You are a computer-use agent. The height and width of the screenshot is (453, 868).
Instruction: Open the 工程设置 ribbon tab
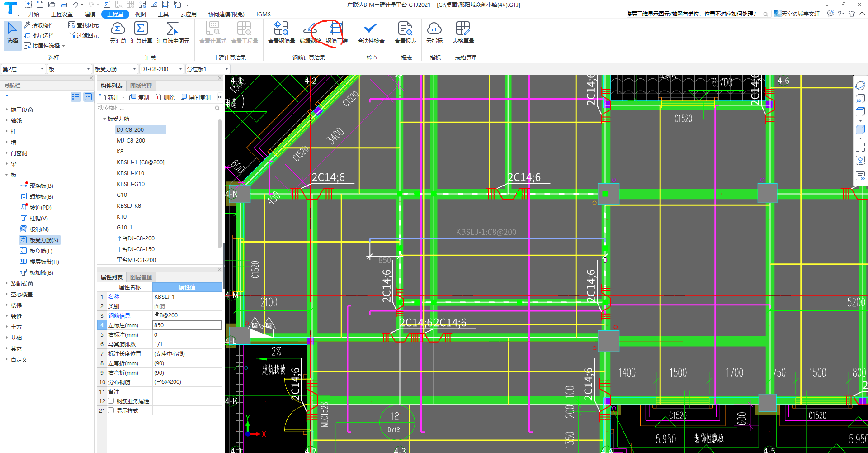pos(62,14)
